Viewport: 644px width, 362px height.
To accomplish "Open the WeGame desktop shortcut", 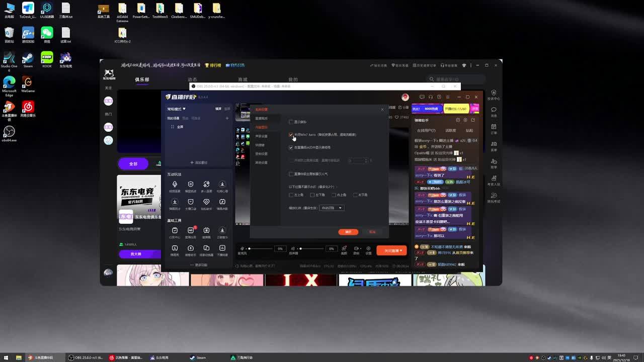I will 28,84.
